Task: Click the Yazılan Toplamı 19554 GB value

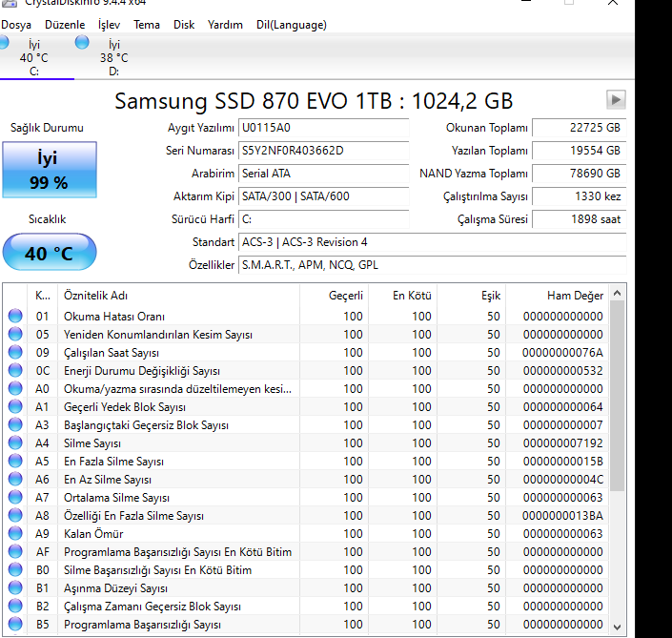Action: pyautogui.click(x=579, y=151)
